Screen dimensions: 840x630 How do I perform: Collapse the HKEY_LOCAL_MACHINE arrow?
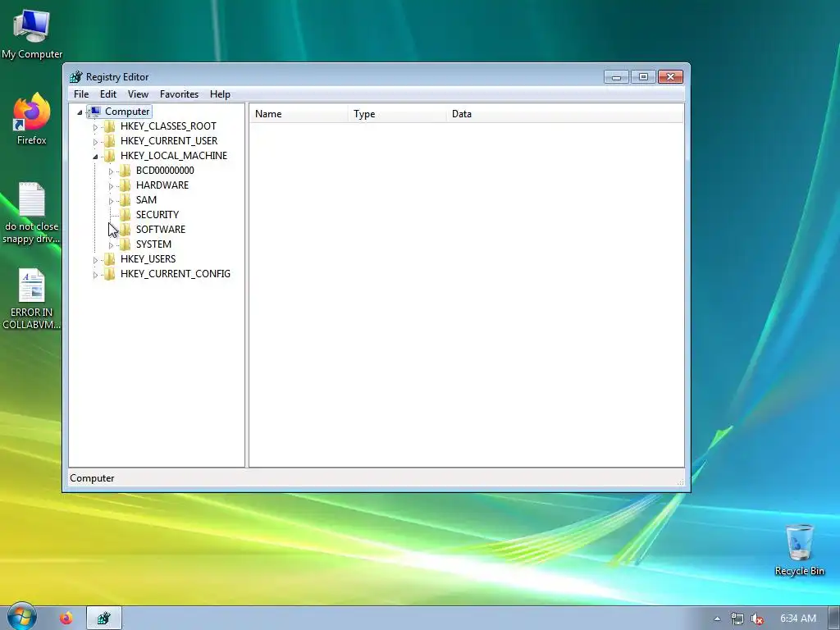95,157
